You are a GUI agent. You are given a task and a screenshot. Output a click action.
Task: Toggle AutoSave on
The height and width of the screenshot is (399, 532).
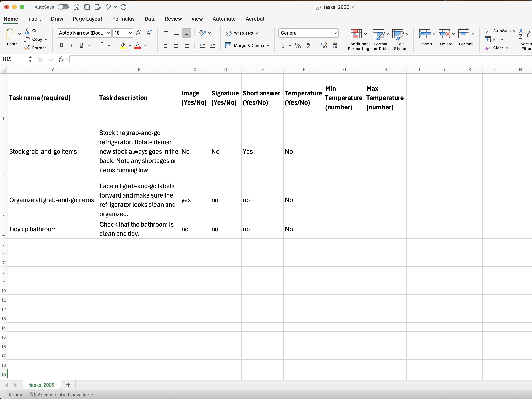point(63,7)
